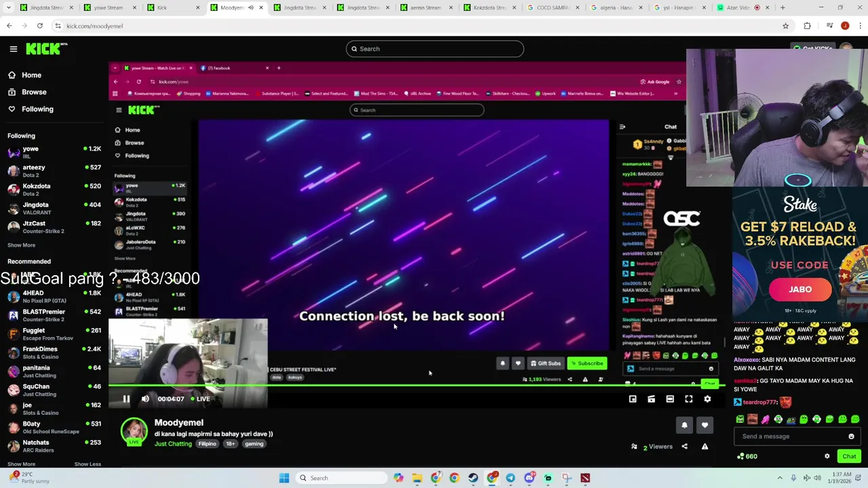This screenshot has width=868, height=488.
Task: Open arteezy channel in sidebar
Action: click(54, 170)
